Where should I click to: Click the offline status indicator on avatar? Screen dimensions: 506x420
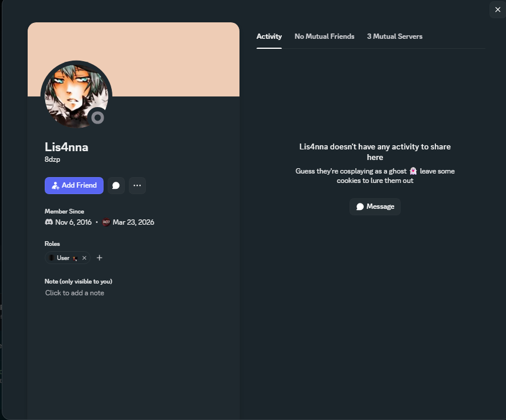coord(98,118)
